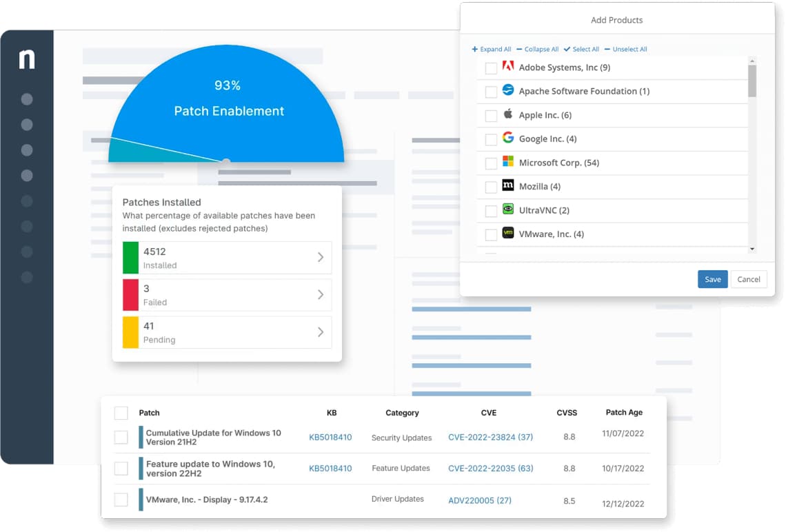This screenshot has height=532, width=786.
Task: Toggle the select-all checkbox in Patch header
Action: (x=121, y=413)
